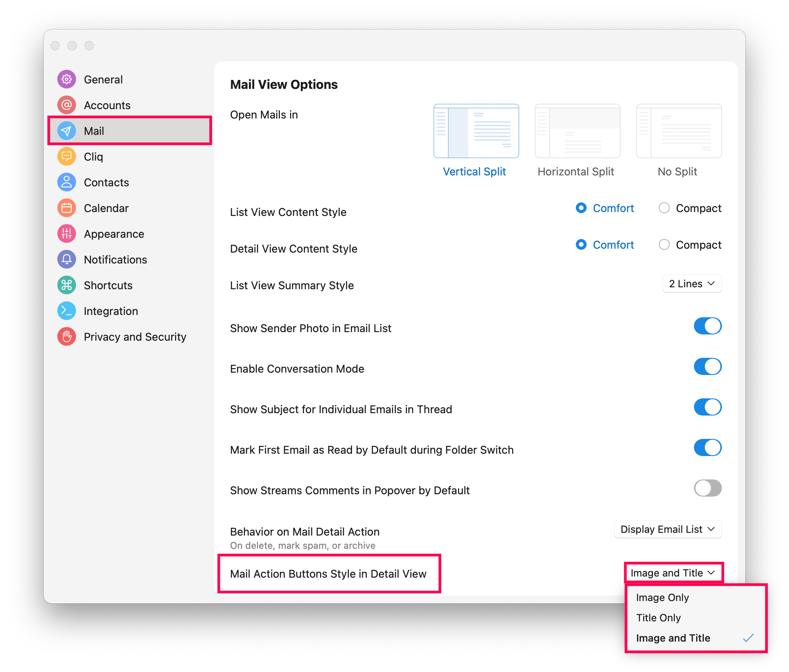Open Appearance sliders icon
Viewport: 789px width, 672px height.
pos(67,234)
